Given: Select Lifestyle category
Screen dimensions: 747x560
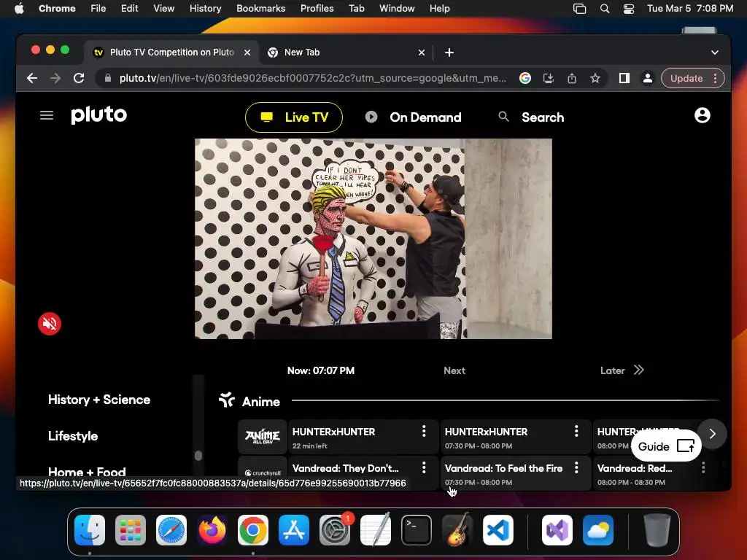Looking at the screenshot, I should pyautogui.click(x=73, y=436).
